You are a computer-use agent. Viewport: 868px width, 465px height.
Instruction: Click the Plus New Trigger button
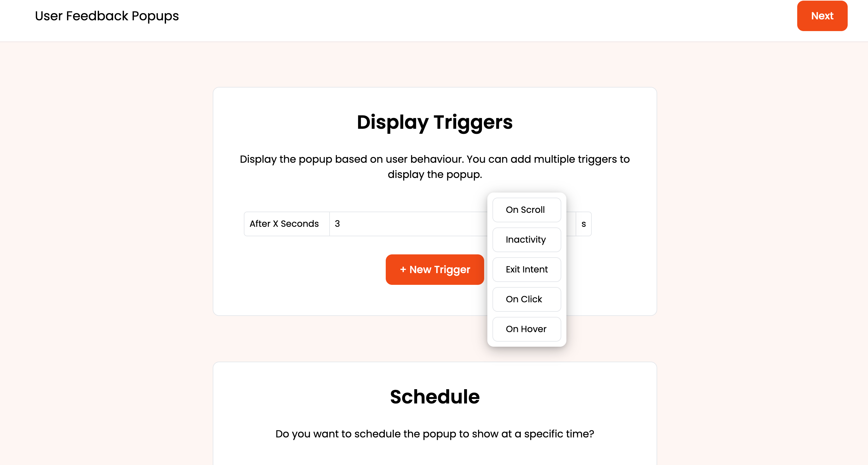pos(435,270)
